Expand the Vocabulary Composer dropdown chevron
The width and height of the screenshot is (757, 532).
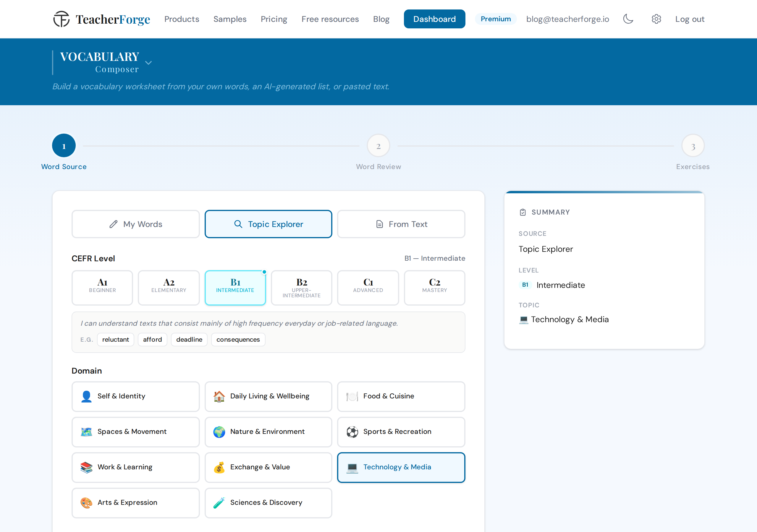click(148, 63)
